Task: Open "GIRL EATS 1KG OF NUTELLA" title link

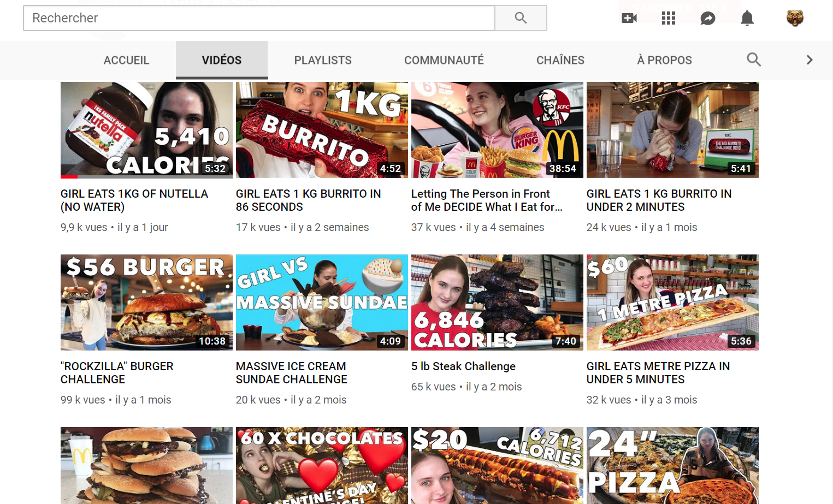Action: [x=134, y=200]
